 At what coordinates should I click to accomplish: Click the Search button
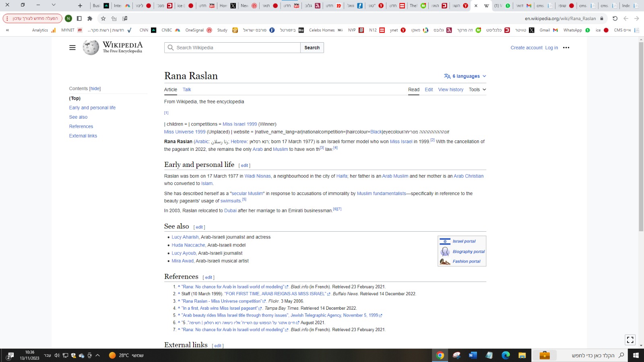(312, 47)
